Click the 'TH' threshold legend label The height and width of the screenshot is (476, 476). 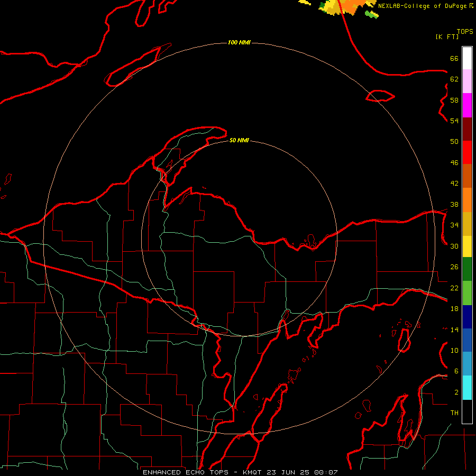click(454, 413)
